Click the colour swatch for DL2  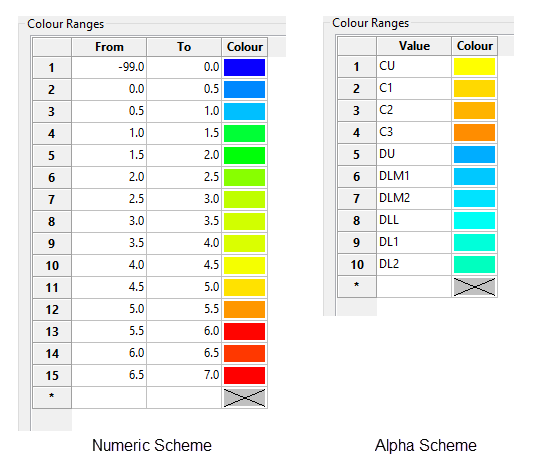pos(474,264)
